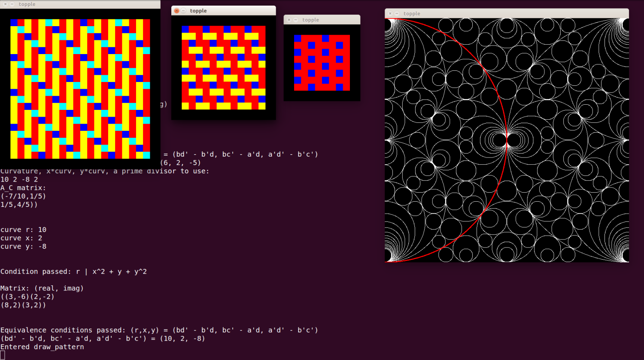Screen dimensions: 644x360
Task: Minimize the small red-and-blue topple window
Action: coord(296,20)
